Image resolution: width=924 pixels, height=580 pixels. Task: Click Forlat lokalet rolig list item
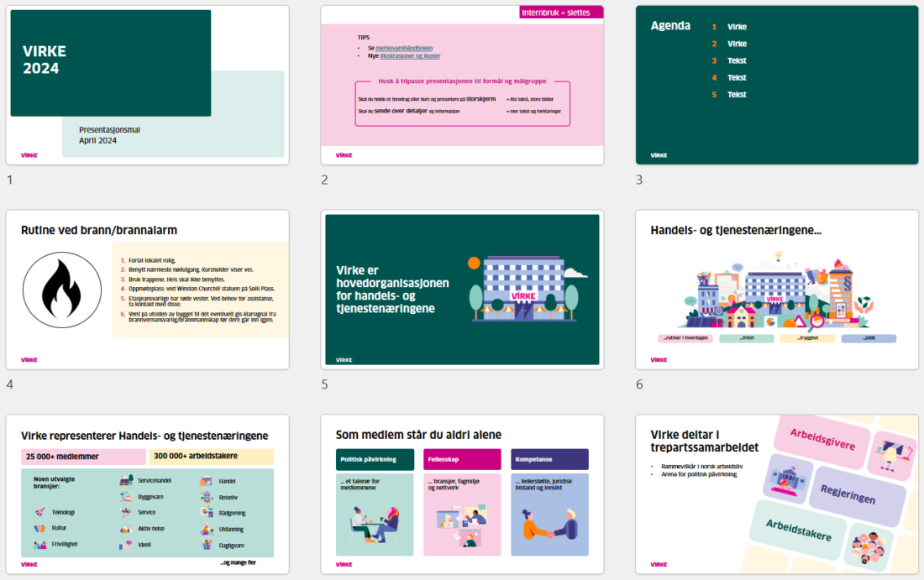(x=152, y=260)
